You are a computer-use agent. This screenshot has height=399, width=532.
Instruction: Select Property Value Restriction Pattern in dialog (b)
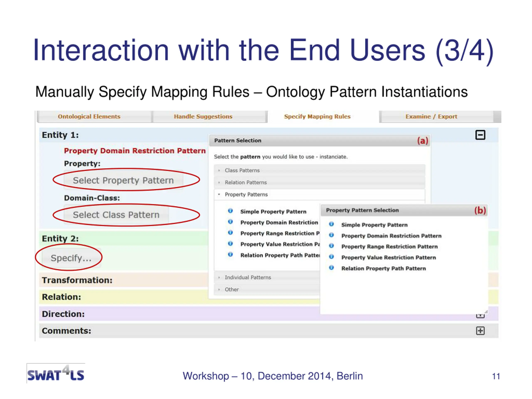(388, 257)
